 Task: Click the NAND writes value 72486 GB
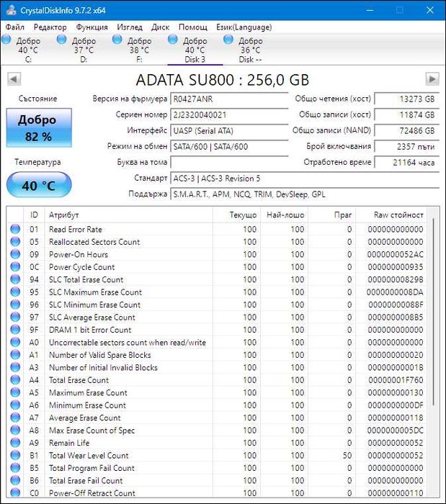(406, 130)
